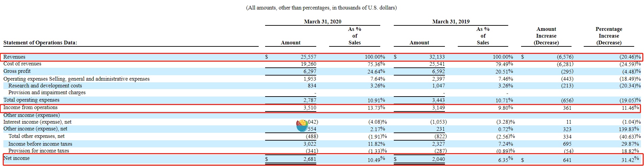Click the 2,681 net income value
The width and height of the screenshot is (644, 166).
coord(309,159)
